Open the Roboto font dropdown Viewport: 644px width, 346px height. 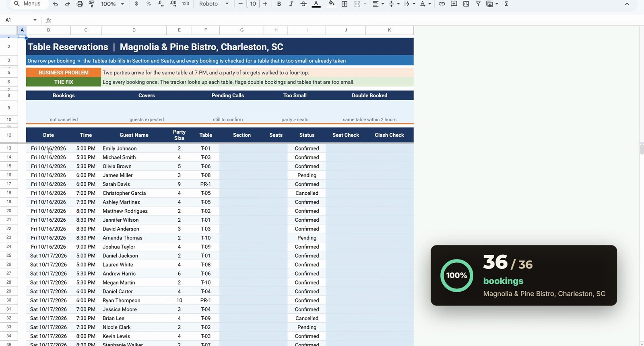(214, 4)
